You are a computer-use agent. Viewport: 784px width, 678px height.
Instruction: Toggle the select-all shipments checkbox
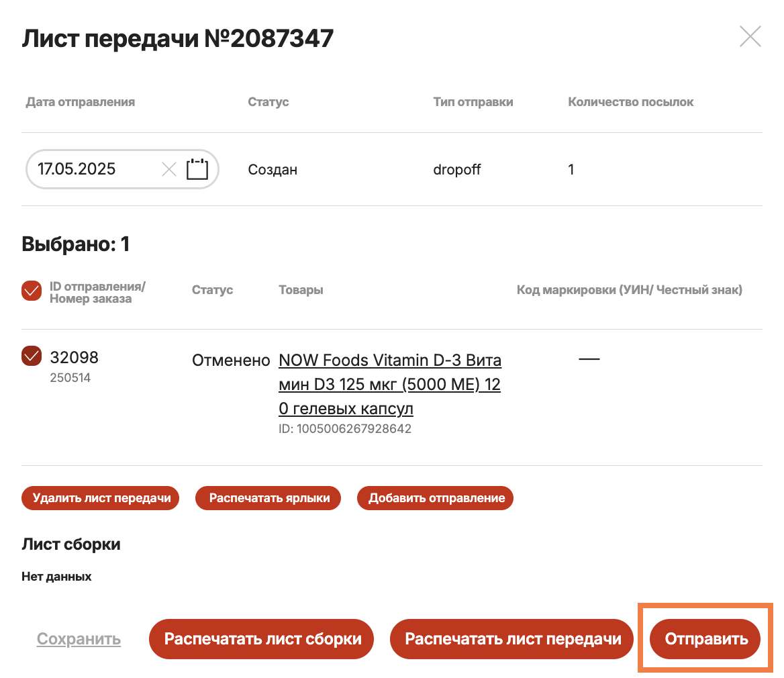click(x=32, y=291)
